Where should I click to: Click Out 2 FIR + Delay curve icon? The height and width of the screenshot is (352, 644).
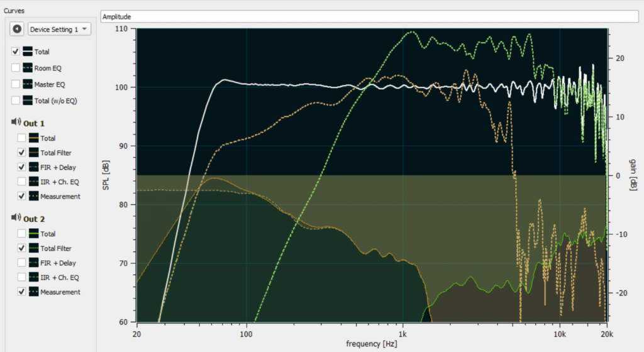[33, 263]
